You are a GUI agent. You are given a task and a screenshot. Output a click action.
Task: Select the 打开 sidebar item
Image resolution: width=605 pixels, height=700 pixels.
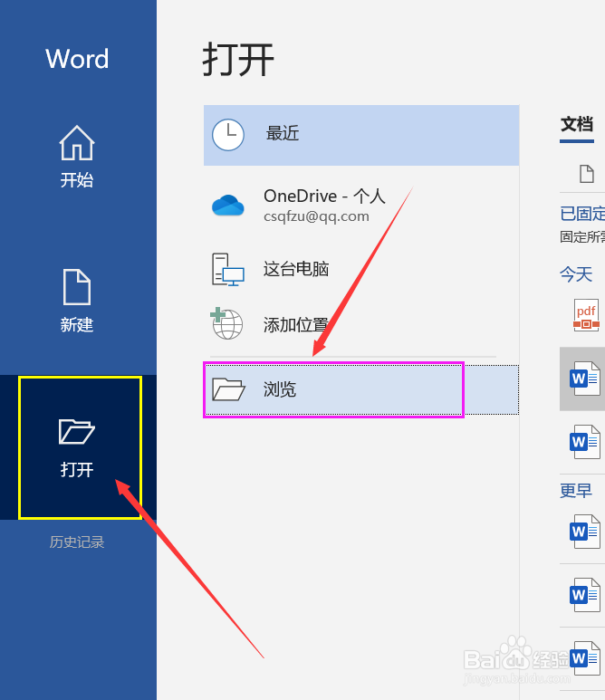point(80,447)
